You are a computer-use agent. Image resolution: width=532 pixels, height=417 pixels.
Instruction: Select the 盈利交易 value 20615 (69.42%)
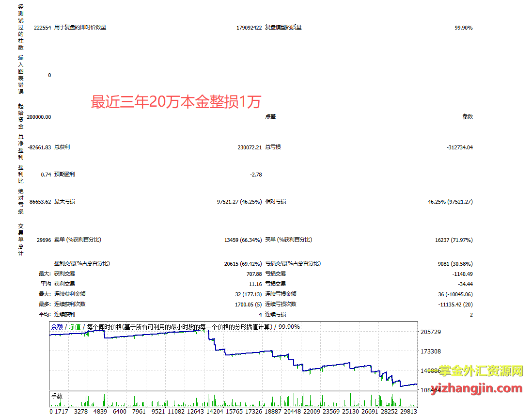point(243,264)
